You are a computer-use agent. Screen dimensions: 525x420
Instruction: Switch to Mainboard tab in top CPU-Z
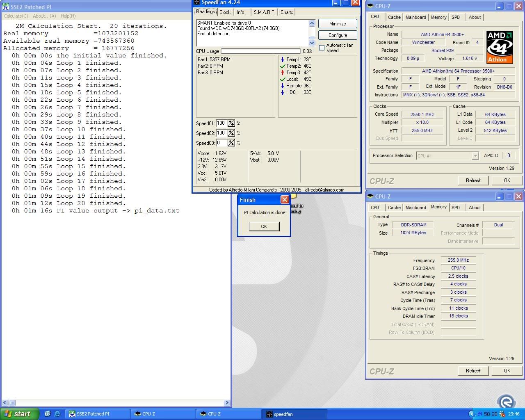[x=415, y=17]
